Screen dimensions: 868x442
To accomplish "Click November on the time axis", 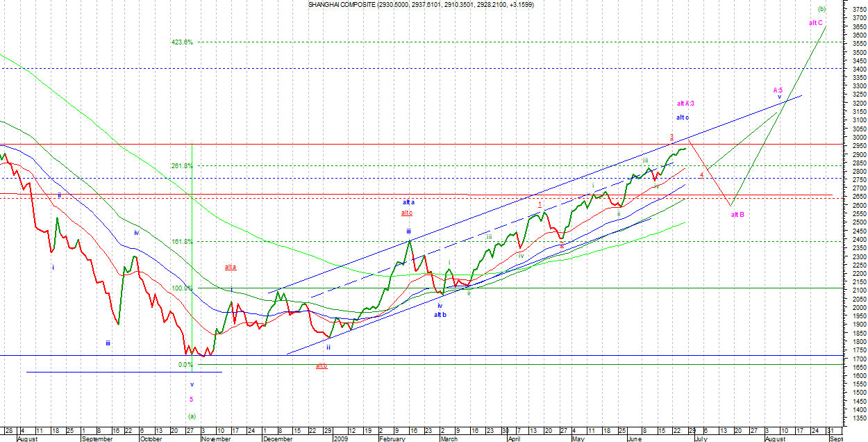I will [215, 439].
